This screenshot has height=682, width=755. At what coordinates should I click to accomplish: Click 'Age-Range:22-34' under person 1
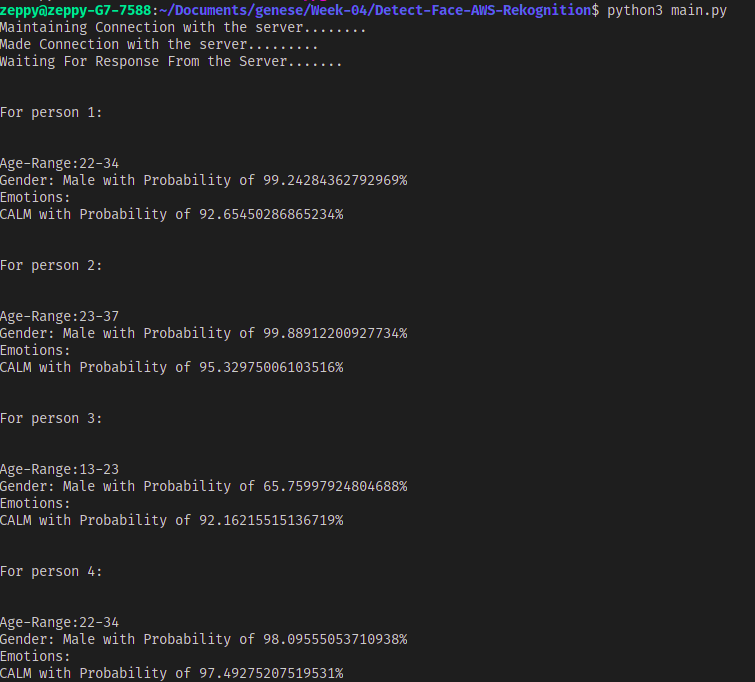(59, 164)
